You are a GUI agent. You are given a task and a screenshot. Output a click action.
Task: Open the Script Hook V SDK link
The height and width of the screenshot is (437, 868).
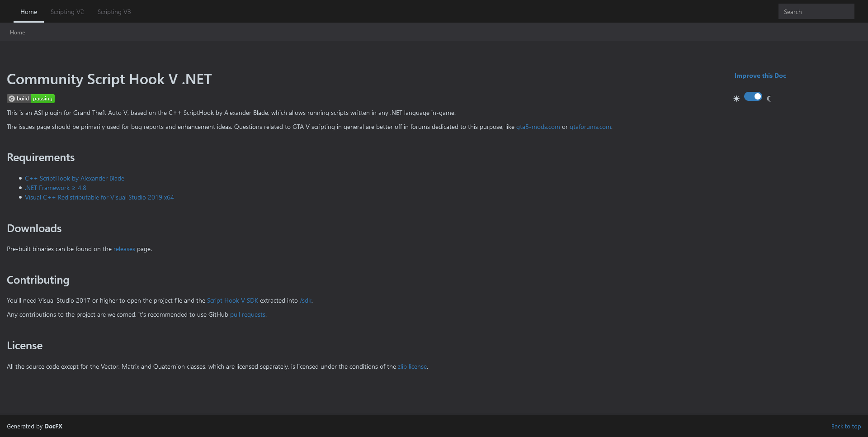(x=232, y=300)
